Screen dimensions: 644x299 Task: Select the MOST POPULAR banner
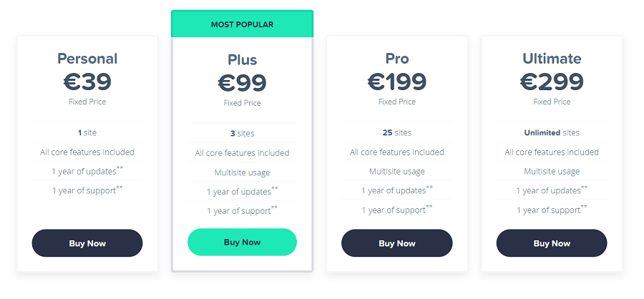tap(242, 24)
